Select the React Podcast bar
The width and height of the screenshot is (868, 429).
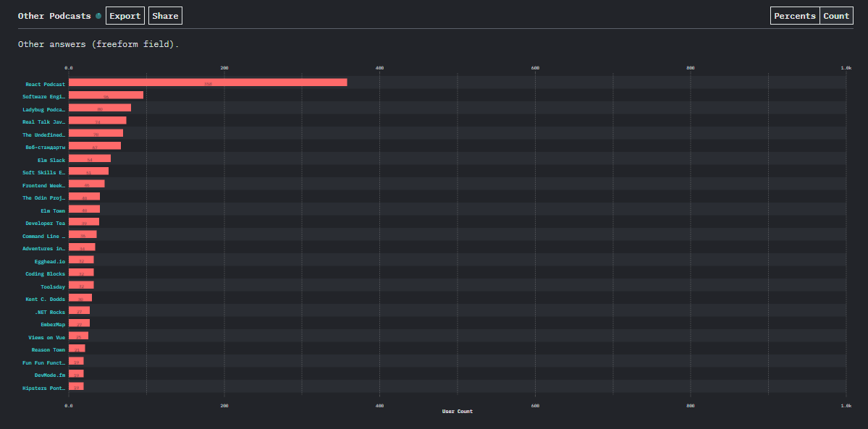point(208,82)
